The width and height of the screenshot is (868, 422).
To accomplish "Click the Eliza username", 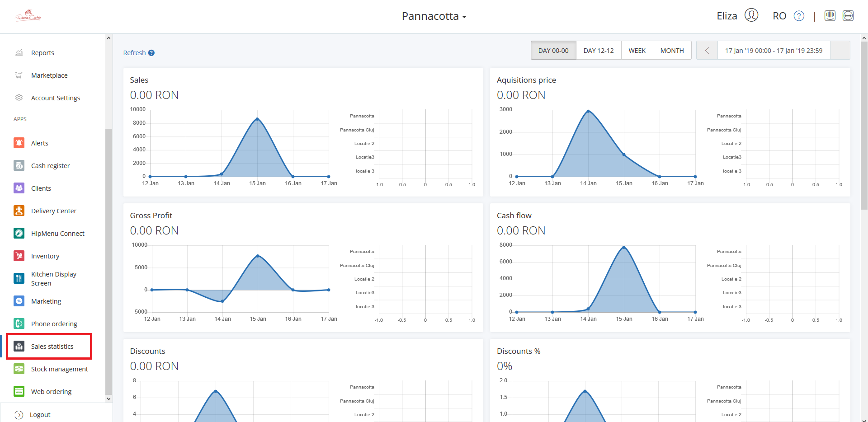I will point(726,16).
